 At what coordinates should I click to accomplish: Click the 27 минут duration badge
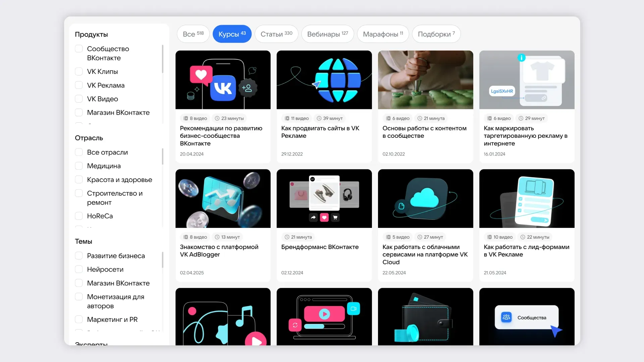(430, 237)
